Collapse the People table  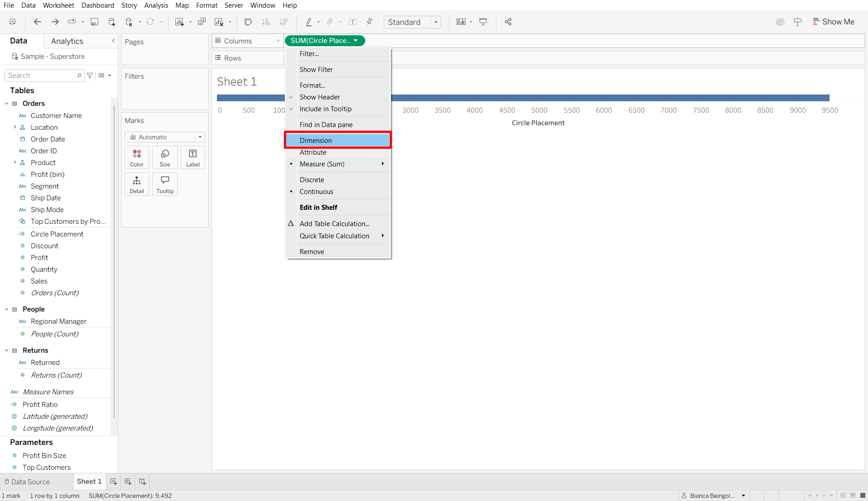point(7,309)
